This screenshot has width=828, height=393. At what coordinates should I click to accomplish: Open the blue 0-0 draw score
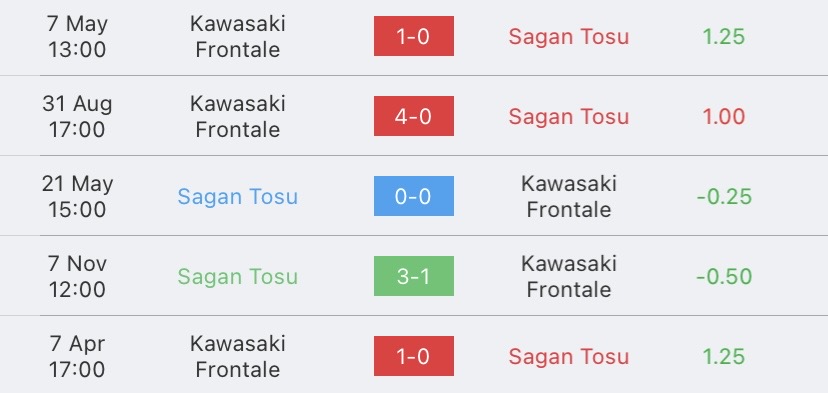point(413,196)
